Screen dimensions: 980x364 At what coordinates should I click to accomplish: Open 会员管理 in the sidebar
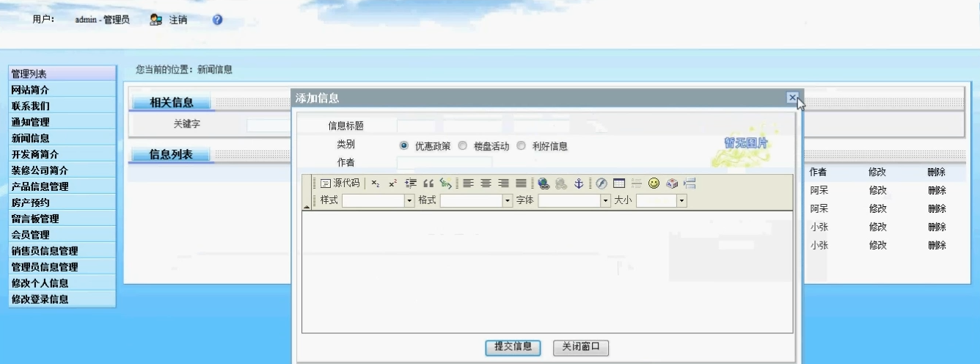[62, 235]
